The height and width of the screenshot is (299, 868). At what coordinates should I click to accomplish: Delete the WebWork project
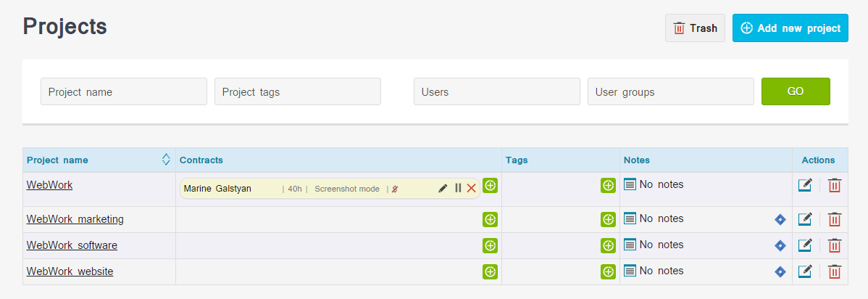click(x=834, y=185)
